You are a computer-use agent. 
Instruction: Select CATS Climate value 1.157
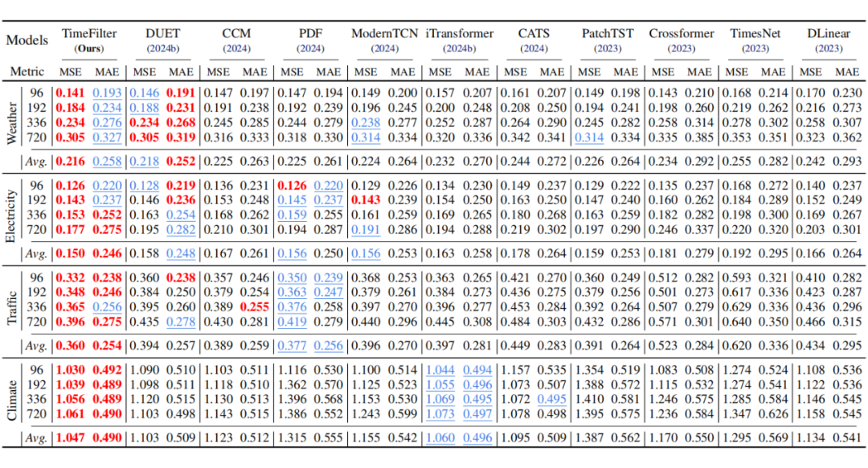coord(515,370)
